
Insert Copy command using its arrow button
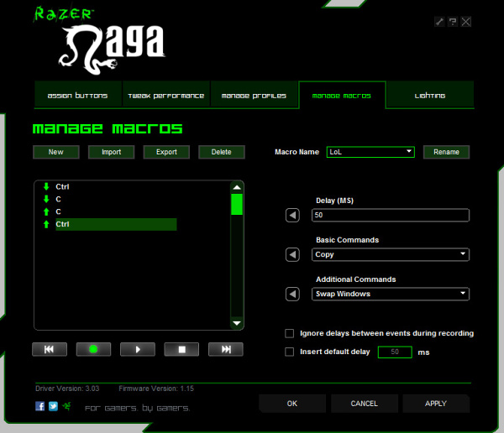[x=292, y=255]
